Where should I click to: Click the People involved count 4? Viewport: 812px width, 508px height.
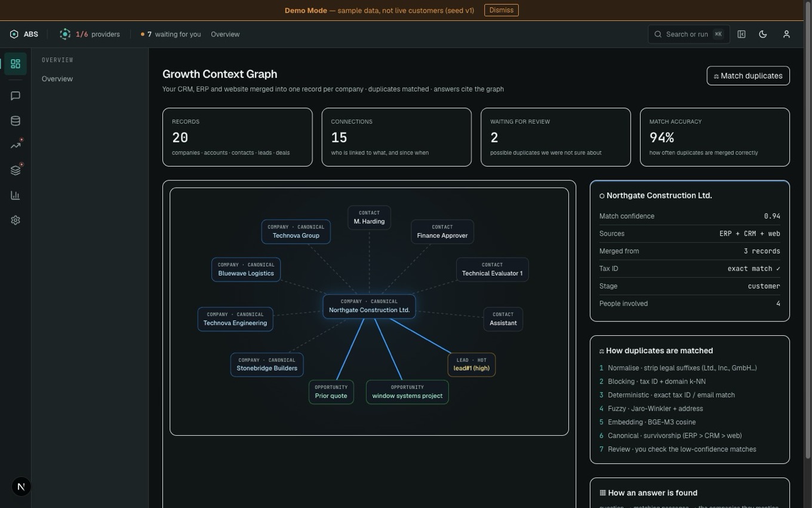point(778,304)
